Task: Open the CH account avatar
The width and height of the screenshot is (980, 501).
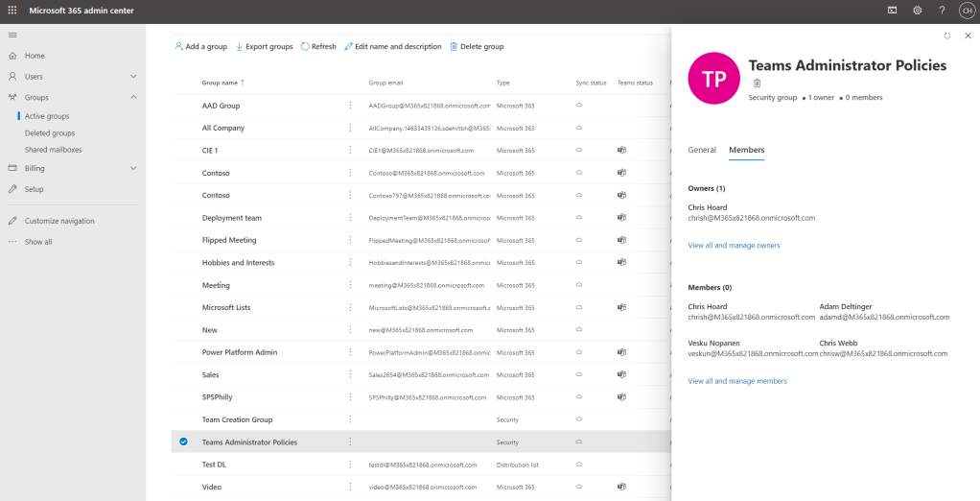Action: coord(967,11)
